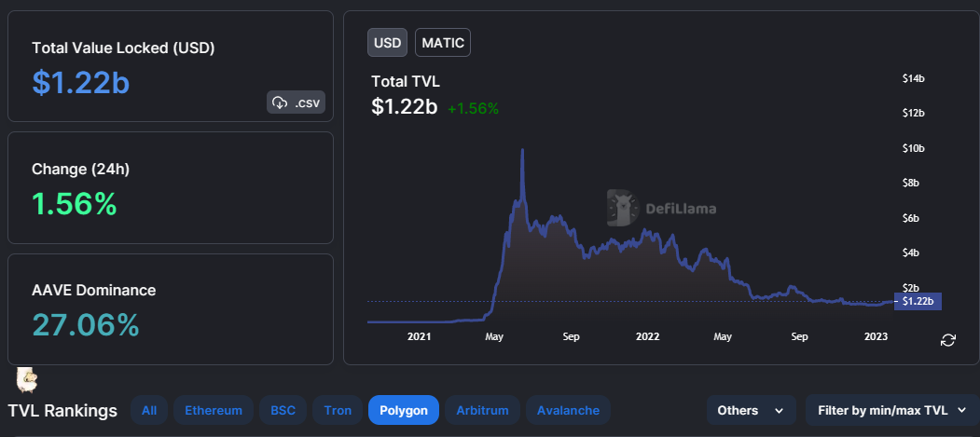
Task: Filter rankings by Tron
Action: tap(338, 410)
